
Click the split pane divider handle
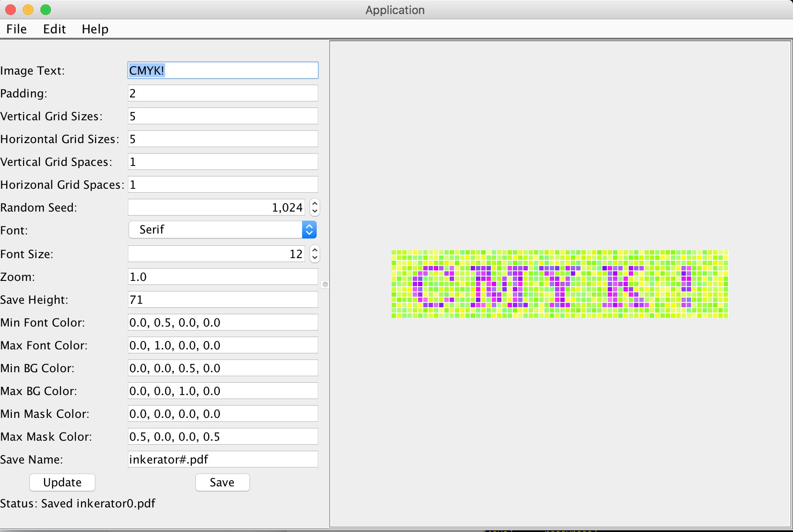pos(325,284)
